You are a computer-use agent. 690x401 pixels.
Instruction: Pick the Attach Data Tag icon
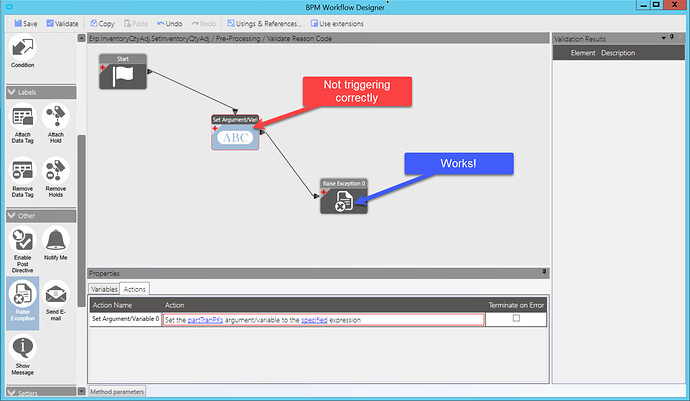click(22, 117)
